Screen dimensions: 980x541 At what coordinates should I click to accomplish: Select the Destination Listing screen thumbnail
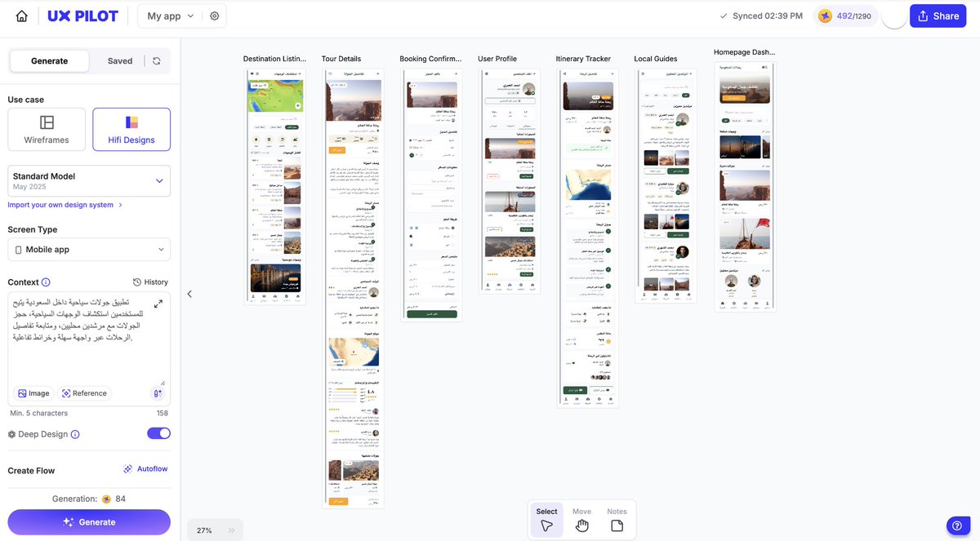(x=274, y=186)
